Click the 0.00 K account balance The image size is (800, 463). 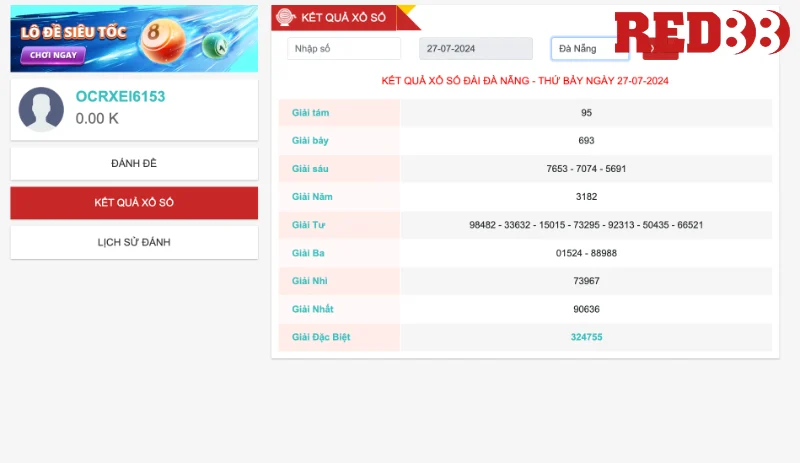point(97,118)
